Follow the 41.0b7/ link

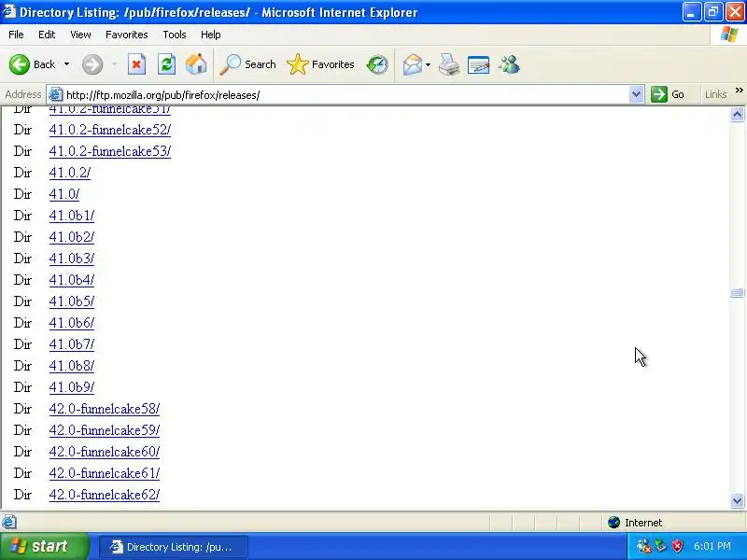[72, 343]
